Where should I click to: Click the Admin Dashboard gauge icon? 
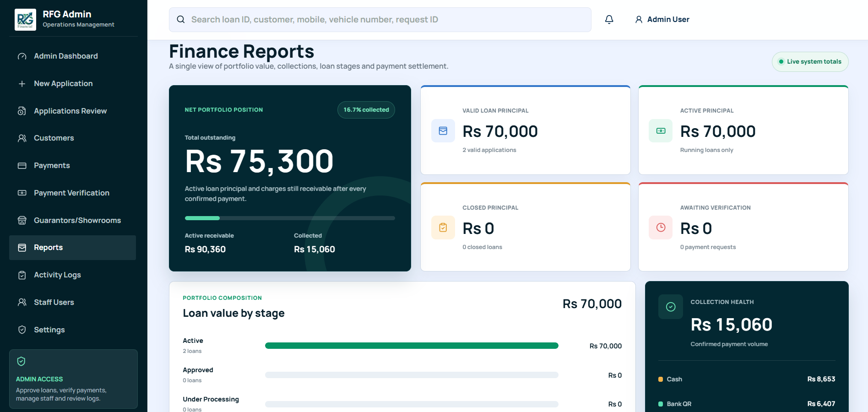click(22, 56)
